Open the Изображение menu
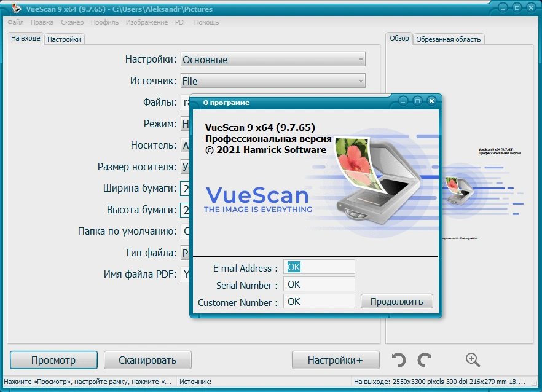The width and height of the screenshot is (542, 392). pyautogui.click(x=147, y=22)
